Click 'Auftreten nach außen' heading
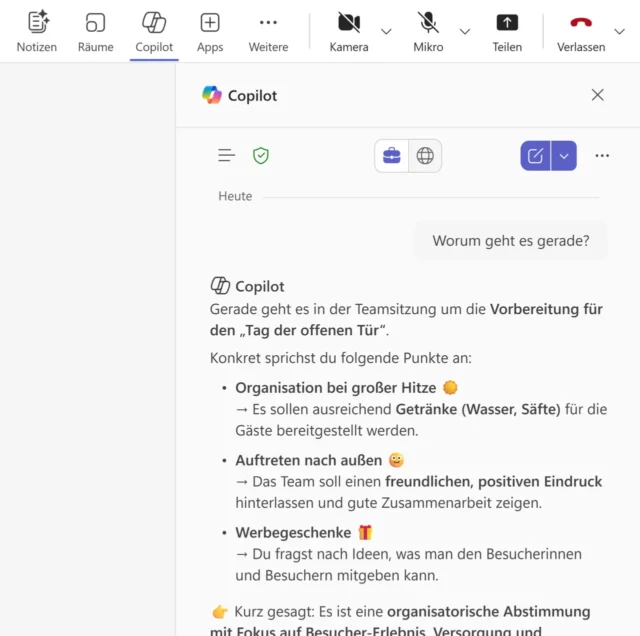 pos(309,460)
